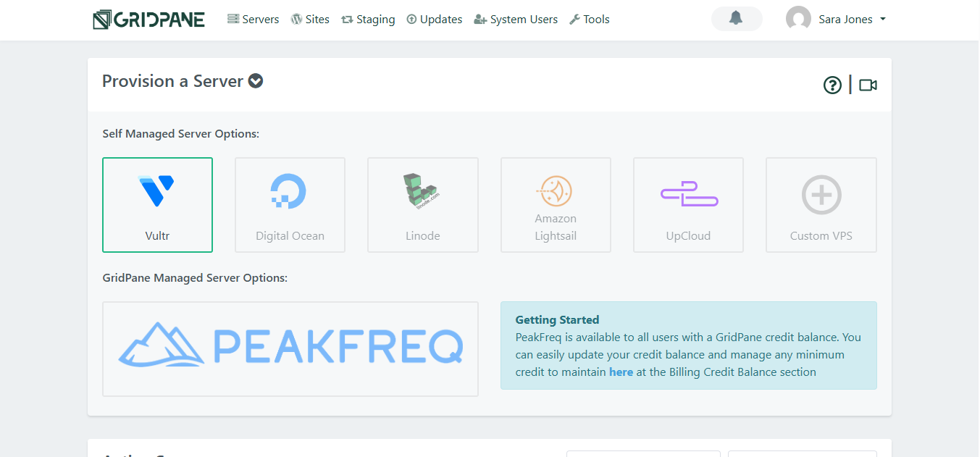Pick the Amazon Lightsail option
Viewport: 980px width, 457px height.
click(x=556, y=205)
